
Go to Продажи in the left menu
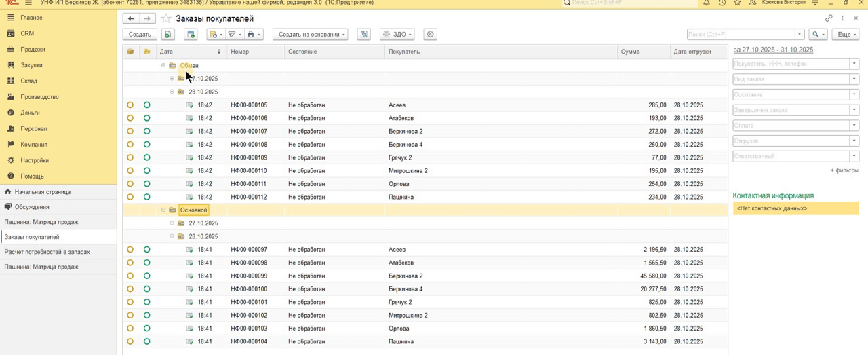(33, 50)
